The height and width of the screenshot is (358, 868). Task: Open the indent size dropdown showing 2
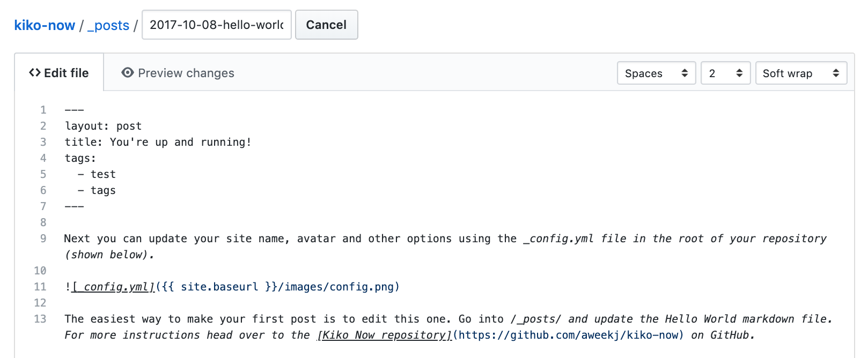point(725,73)
